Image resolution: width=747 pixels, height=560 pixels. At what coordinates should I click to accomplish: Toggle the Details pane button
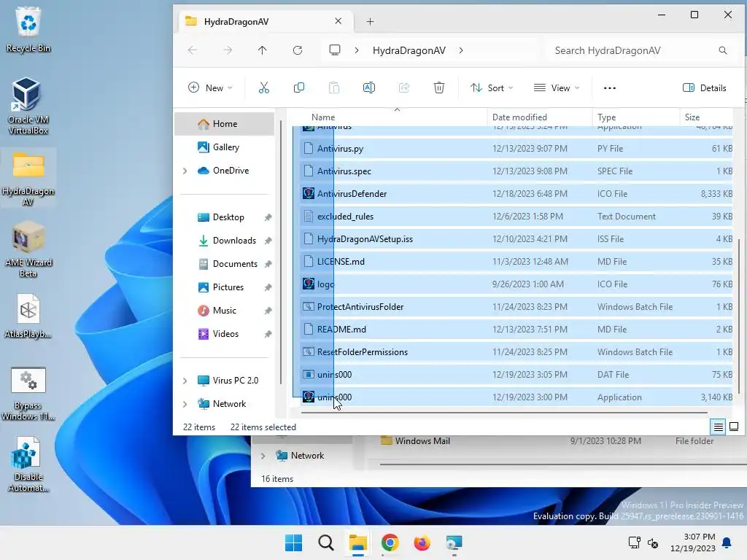(x=704, y=87)
